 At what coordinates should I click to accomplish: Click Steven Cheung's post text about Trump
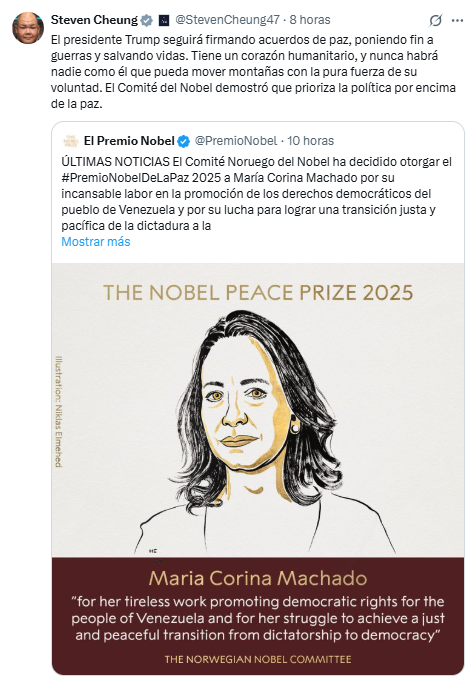pyautogui.click(x=253, y=72)
